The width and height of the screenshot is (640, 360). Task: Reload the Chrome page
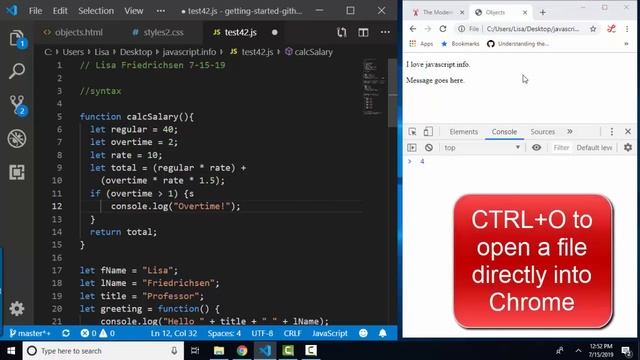(443, 29)
